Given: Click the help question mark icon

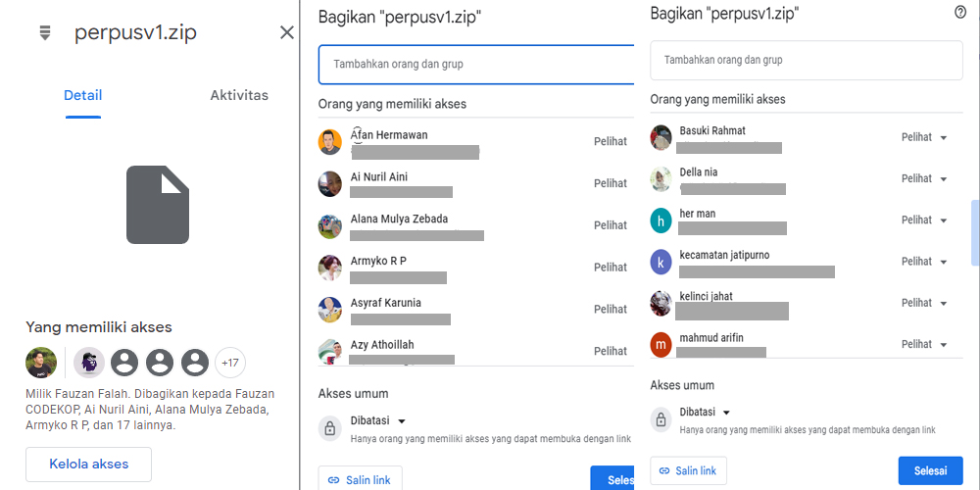Looking at the screenshot, I should [x=960, y=13].
